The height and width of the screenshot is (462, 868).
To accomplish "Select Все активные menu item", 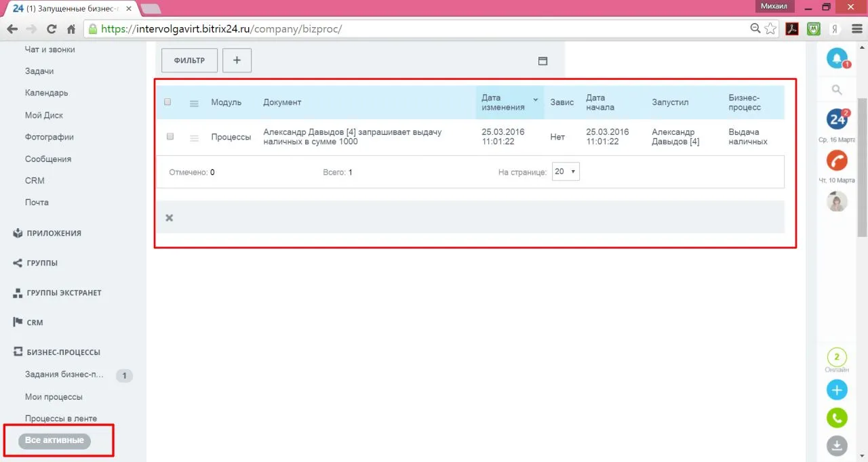I will [54, 440].
